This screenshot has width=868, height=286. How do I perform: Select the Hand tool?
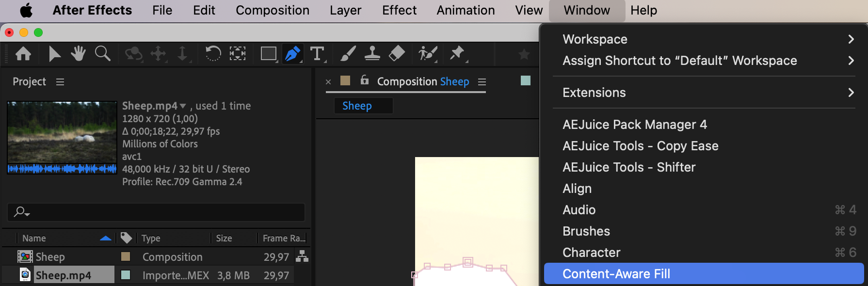[x=78, y=53]
